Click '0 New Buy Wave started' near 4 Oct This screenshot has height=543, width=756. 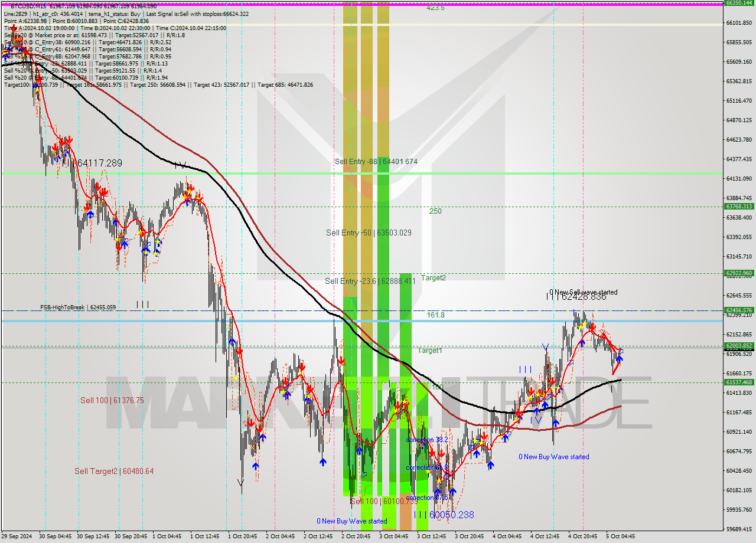(x=554, y=456)
